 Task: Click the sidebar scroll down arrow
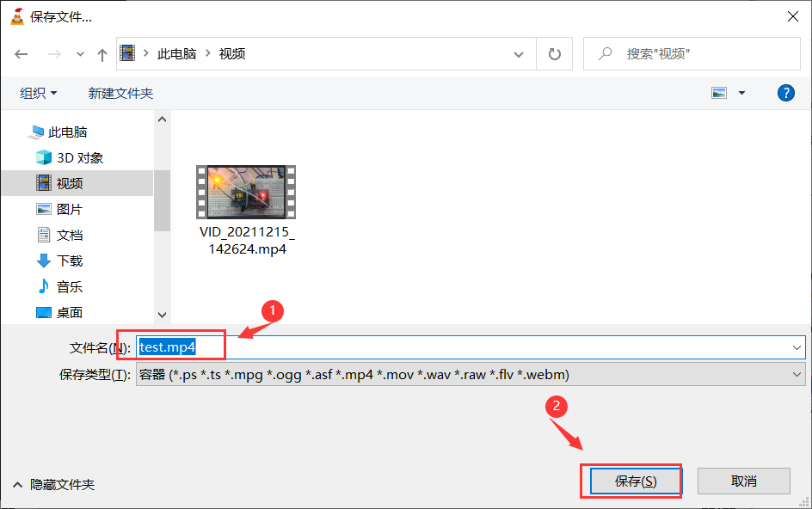(162, 315)
